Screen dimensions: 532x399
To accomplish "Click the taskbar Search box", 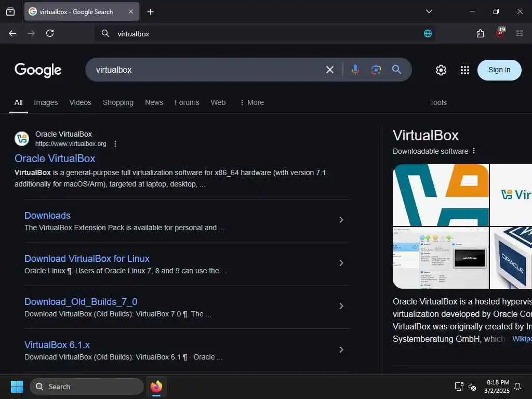I will (x=87, y=387).
